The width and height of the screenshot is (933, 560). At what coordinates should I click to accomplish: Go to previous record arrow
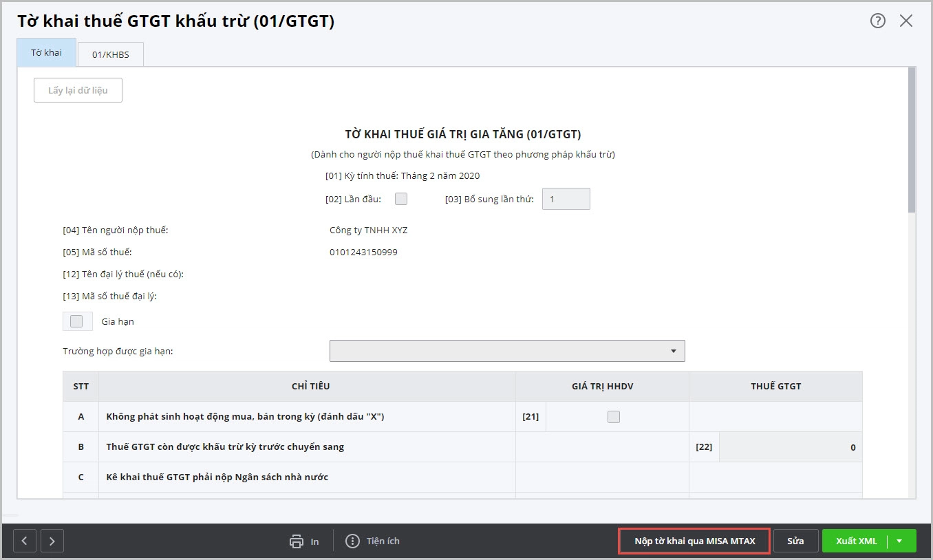25,541
